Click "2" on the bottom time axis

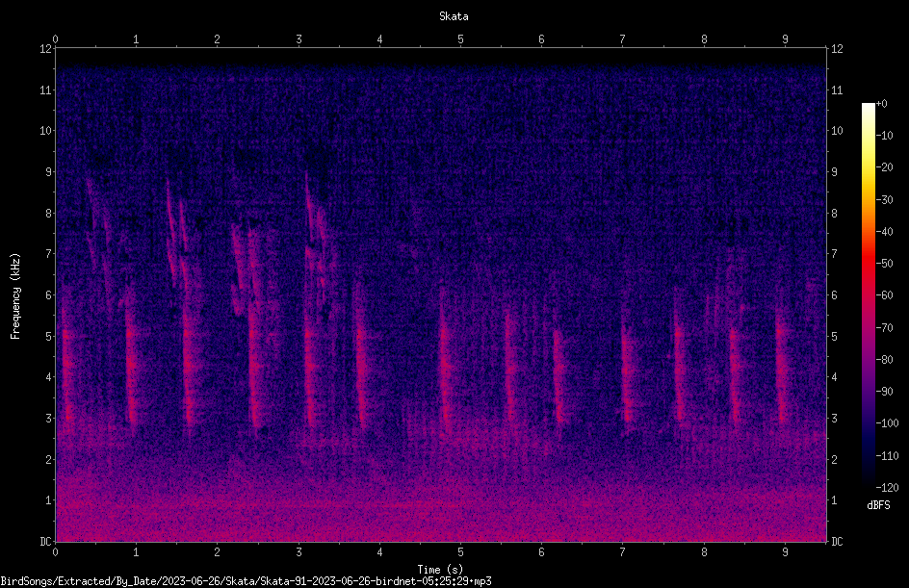pos(218,552)
